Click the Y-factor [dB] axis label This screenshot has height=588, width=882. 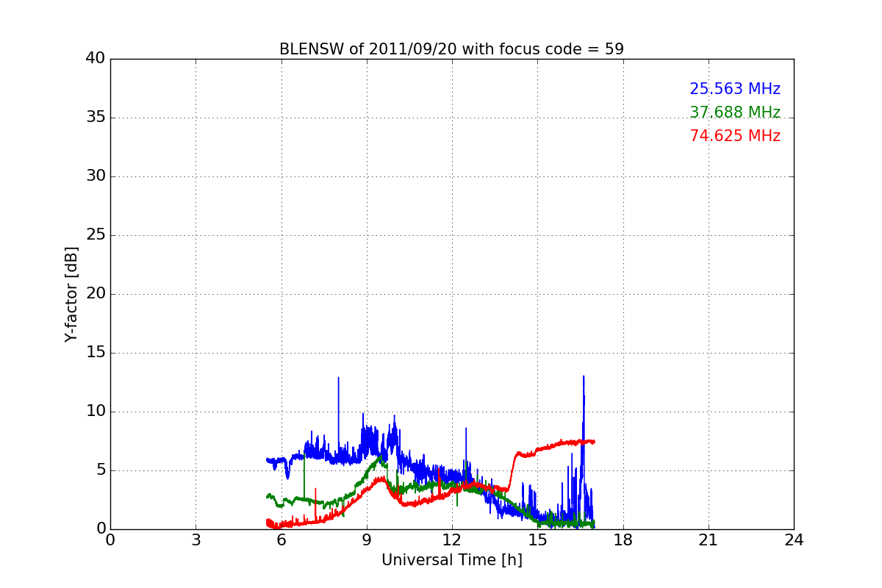click(x=71, y=294)
